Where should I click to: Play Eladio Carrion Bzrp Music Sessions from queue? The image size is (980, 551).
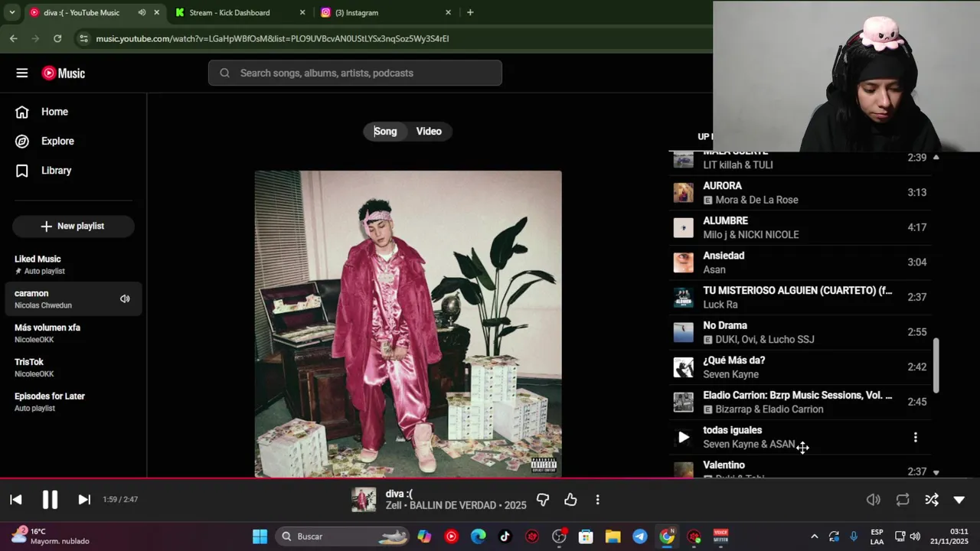pos(801,402)
